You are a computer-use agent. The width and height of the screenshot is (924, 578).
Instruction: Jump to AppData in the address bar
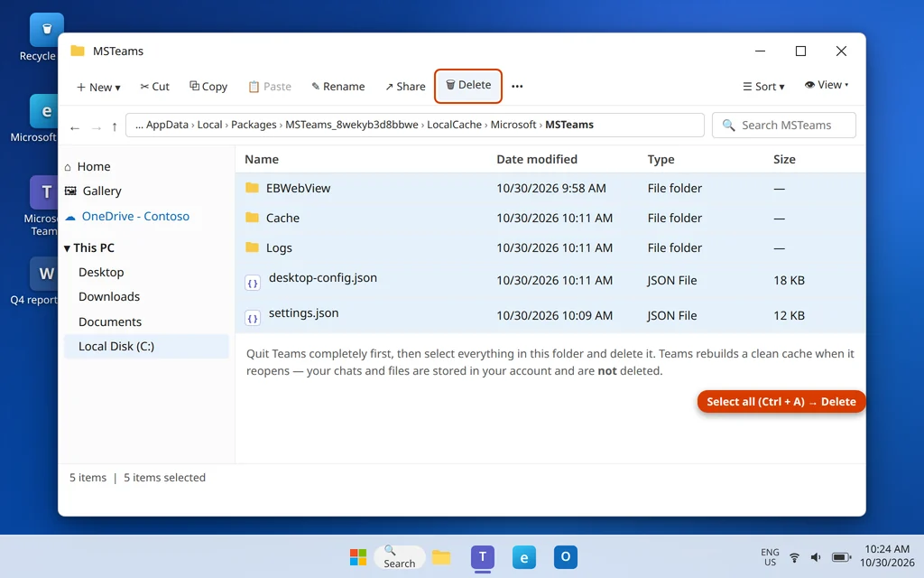pos(167,125)
